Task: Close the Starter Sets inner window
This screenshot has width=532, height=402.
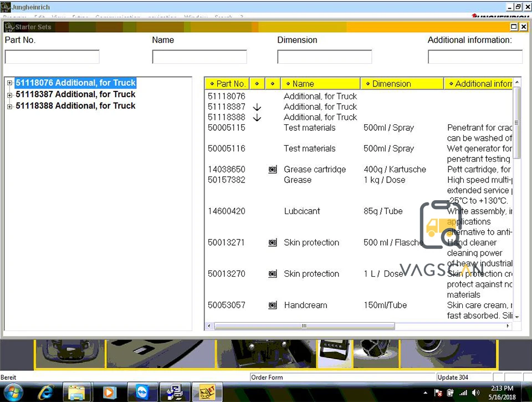Action: (x=524, y=27)
